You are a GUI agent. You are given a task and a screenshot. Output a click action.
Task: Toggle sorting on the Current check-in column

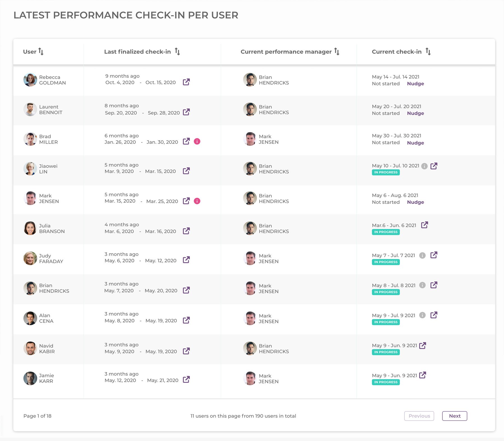(428, 52)
